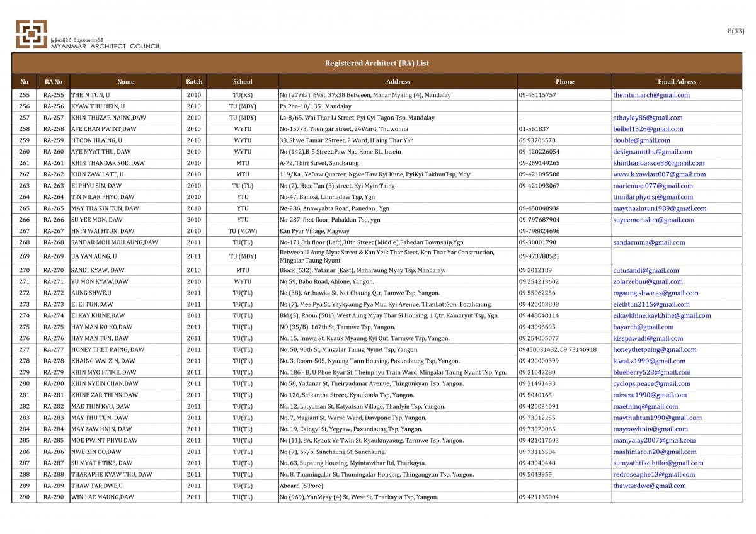Click the 'Registered Architect (RA) List' title
Image resolution: width=756 pixels, height=534 pixels.
click(x=377, y=64)
